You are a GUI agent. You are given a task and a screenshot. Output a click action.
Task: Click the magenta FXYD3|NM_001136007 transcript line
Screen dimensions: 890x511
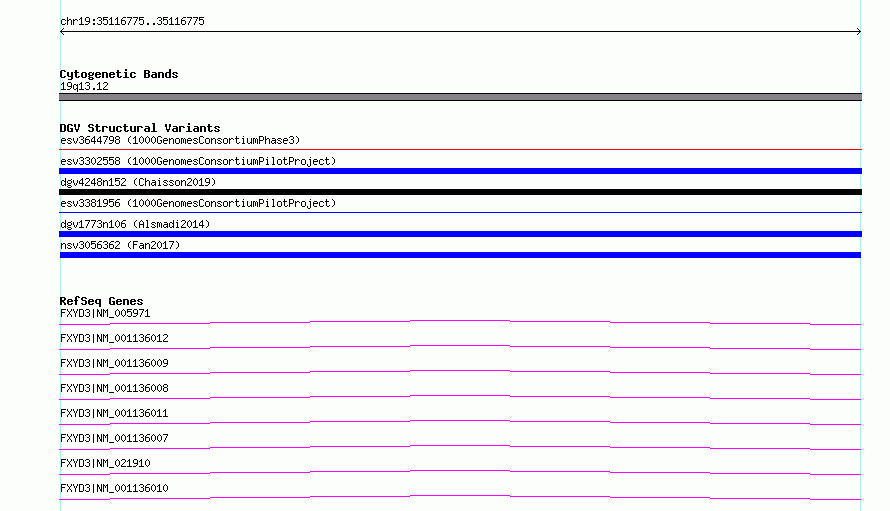(460, 447)
